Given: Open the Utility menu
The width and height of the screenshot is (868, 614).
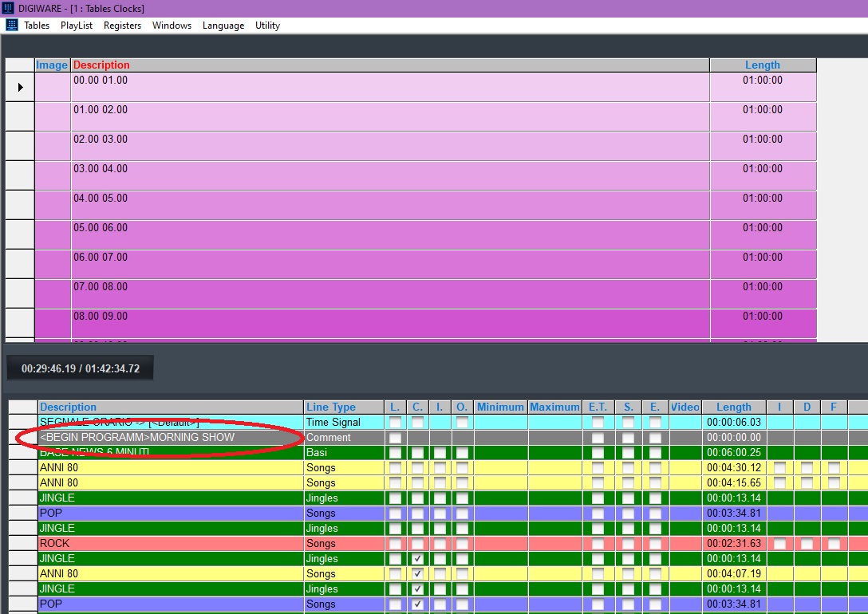Looking at the screenshot, I should tap(267, 26).
